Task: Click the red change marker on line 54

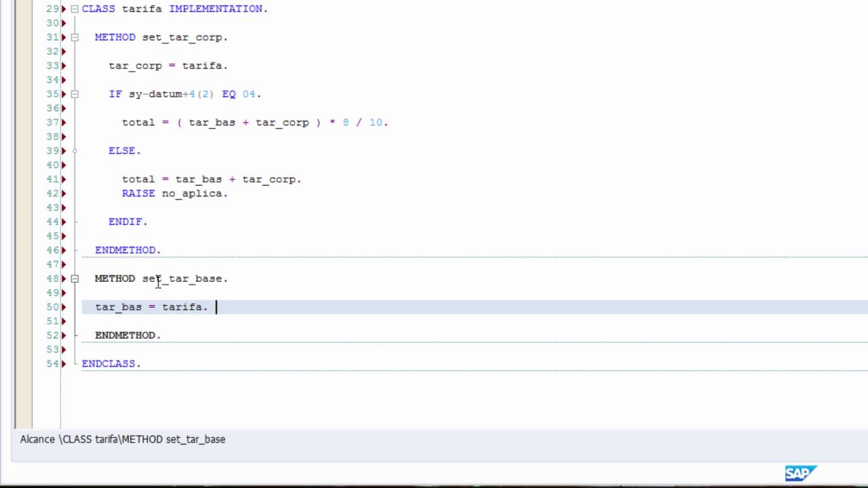Action: [64, 364]
